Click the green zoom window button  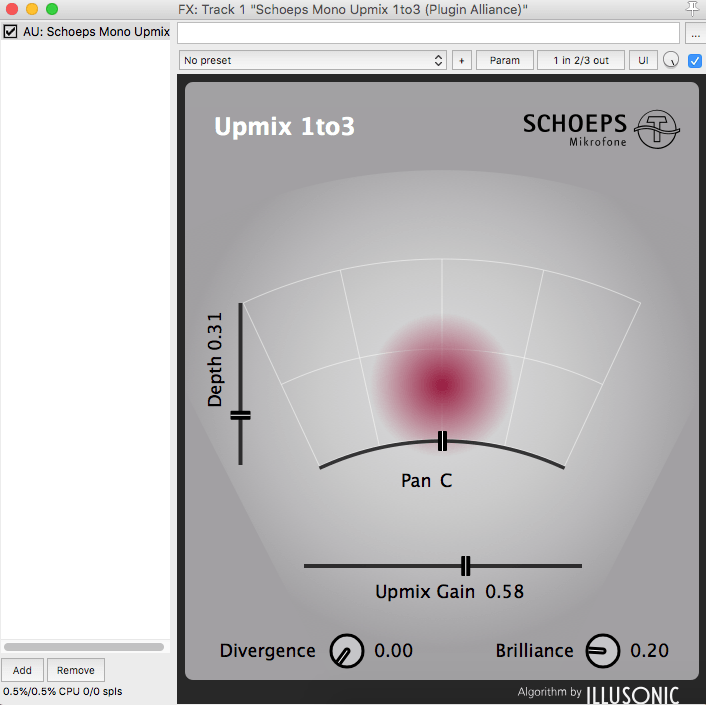coord(52,9)
